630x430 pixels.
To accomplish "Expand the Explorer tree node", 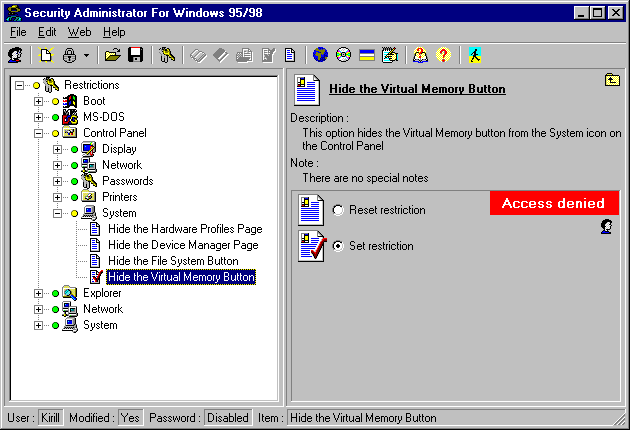I will [x=39, y=293].
